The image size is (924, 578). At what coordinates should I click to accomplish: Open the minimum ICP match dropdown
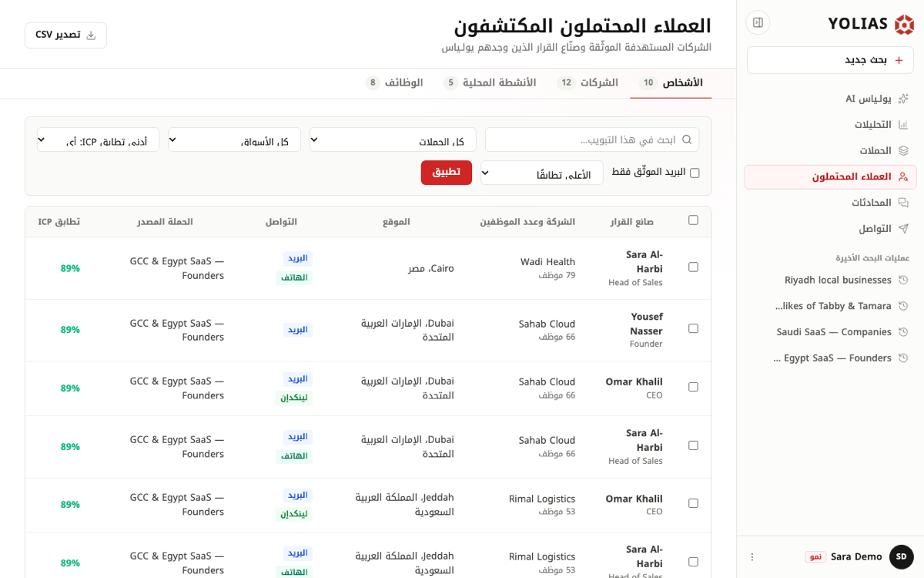98,139
